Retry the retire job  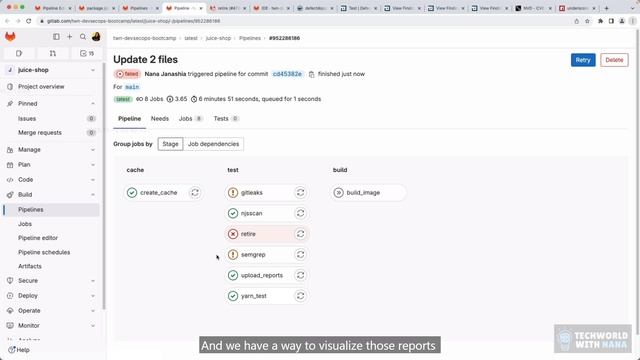pyautogui.click(x=300, y=234)
